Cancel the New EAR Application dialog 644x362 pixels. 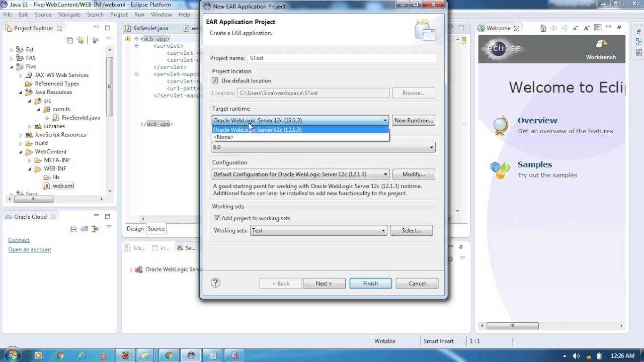tap(417, 284)
